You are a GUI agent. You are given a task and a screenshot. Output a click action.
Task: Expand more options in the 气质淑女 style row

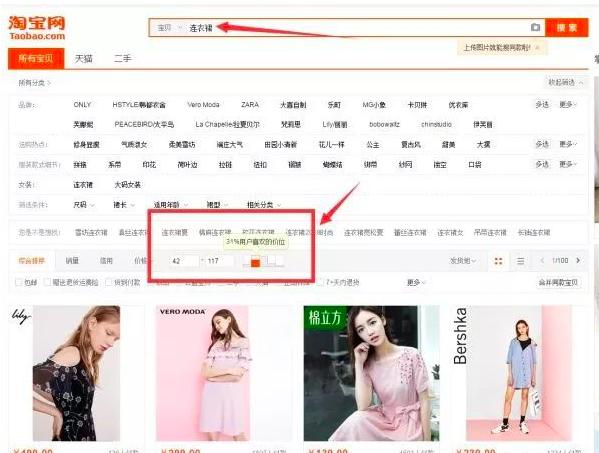568,144
